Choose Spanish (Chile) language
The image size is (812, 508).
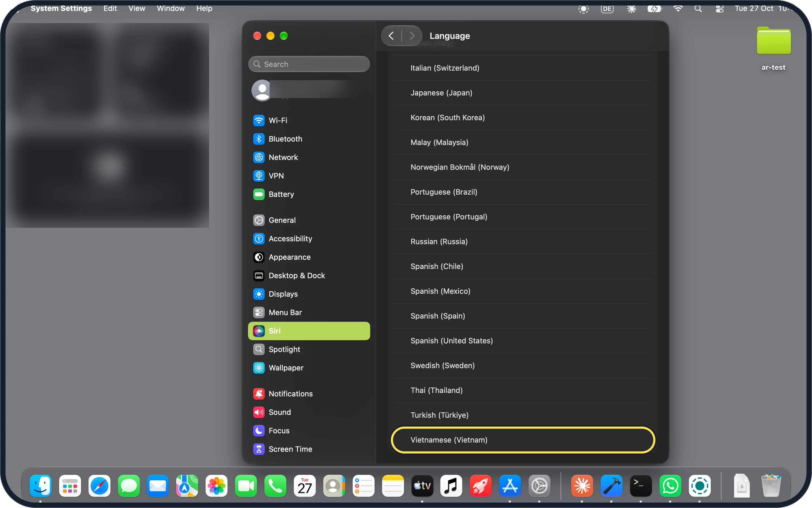522,266
